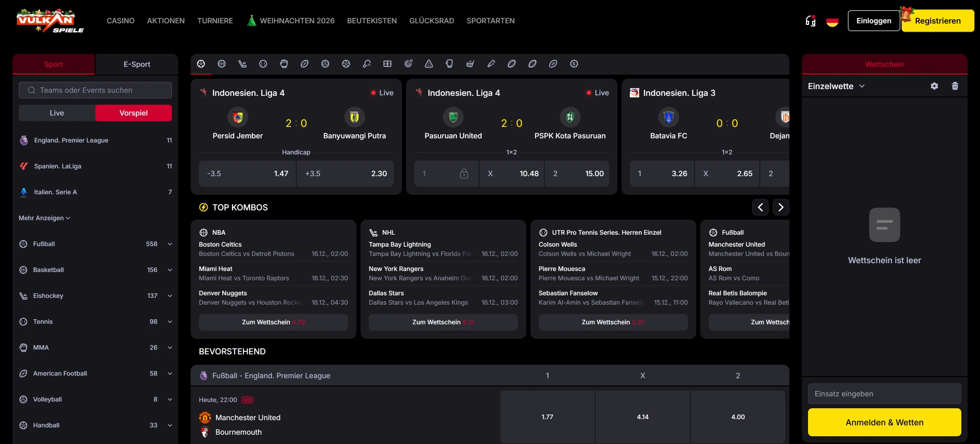Image resolution: width=980 pixels, height=444 pixels.
Task: Add NHL combo via Zum Wettschein 9.21
Action: click(x=443, y=322)
